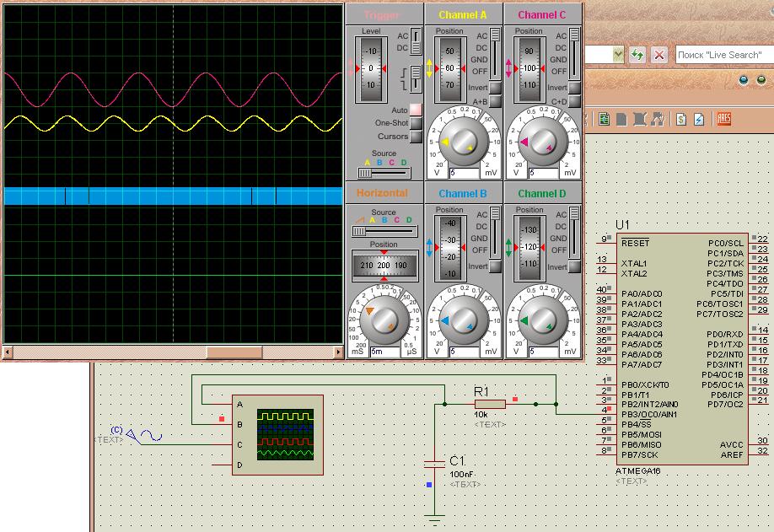
Task: Click the C+D button in Channel C
Action: [574, 102]
